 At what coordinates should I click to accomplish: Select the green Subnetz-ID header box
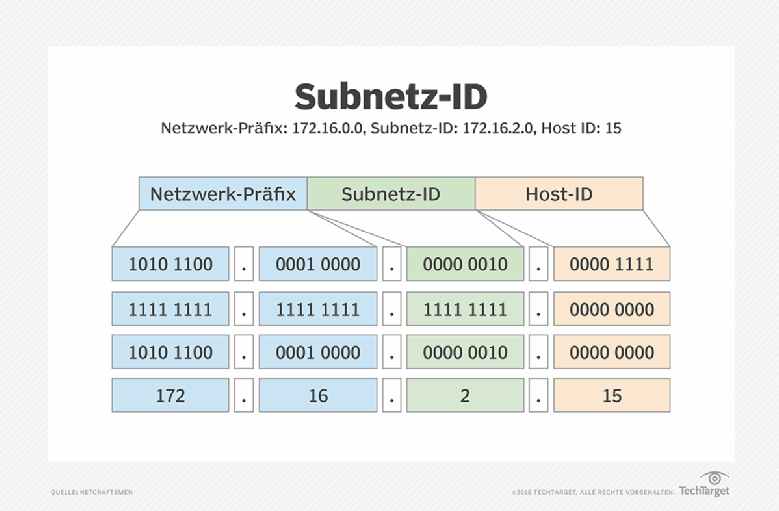[391, 194]
